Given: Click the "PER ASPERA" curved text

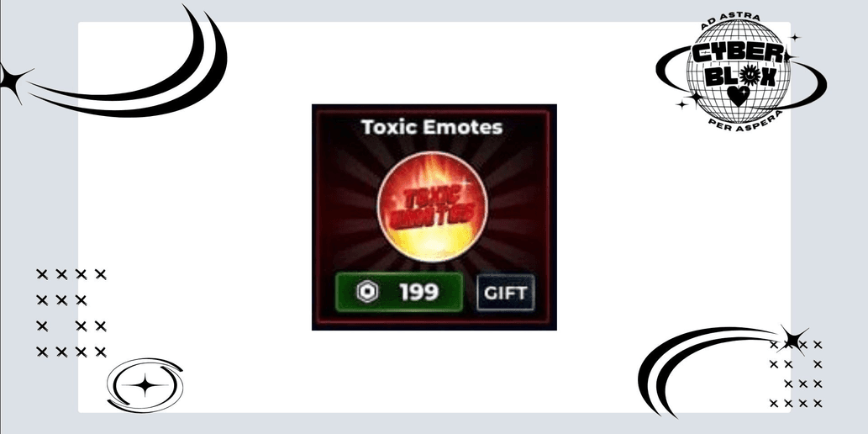Looking at the screenshot, I should tap(744, 119).
